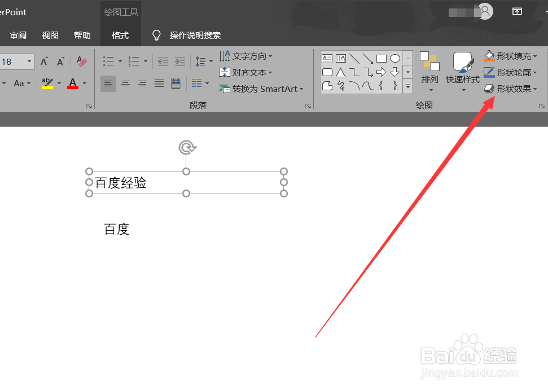This screenshot has height=392, width=548.
Task: Clear all formatting with the eraser icon
Action: 81,62
